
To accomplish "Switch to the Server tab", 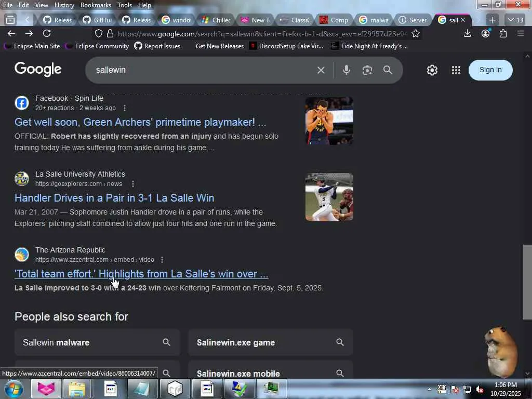I will click(x=413, y=20).
